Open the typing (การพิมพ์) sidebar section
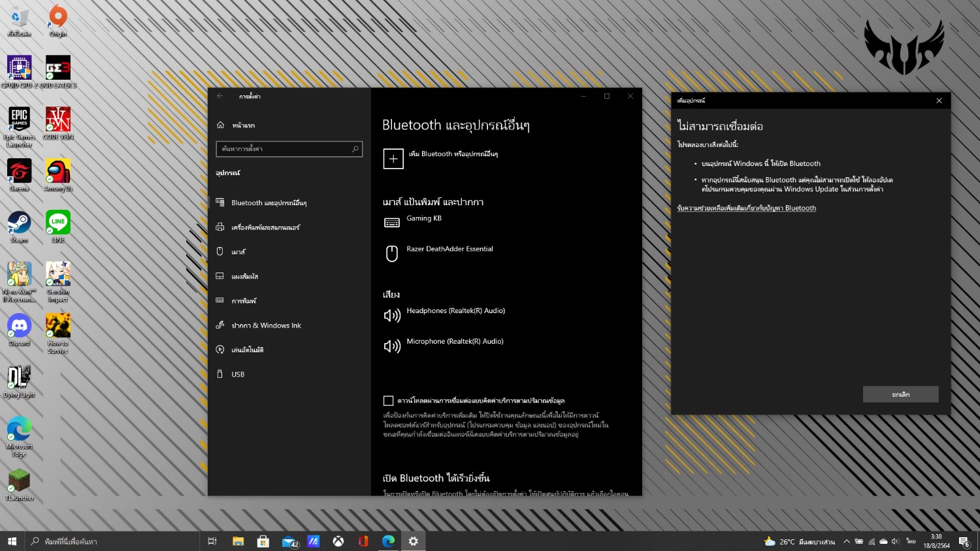 (x=289, y=301)
